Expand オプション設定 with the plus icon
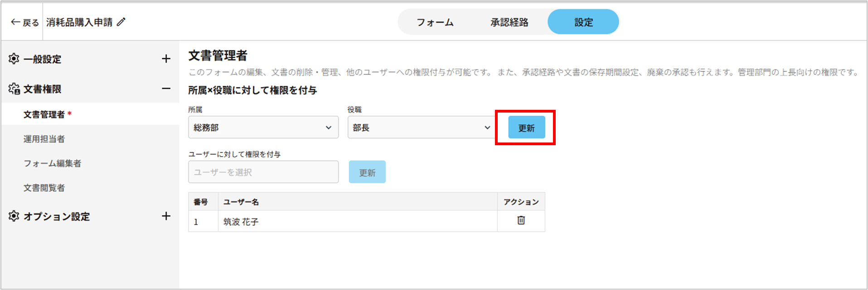This screenshot has width=868, height=290. click(x=166, y=216)
